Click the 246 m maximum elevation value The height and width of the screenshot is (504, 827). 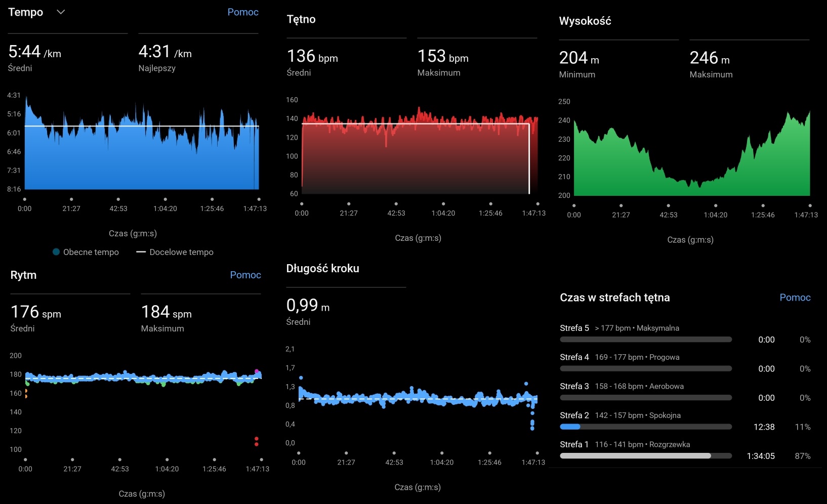(x=709, y=58)
